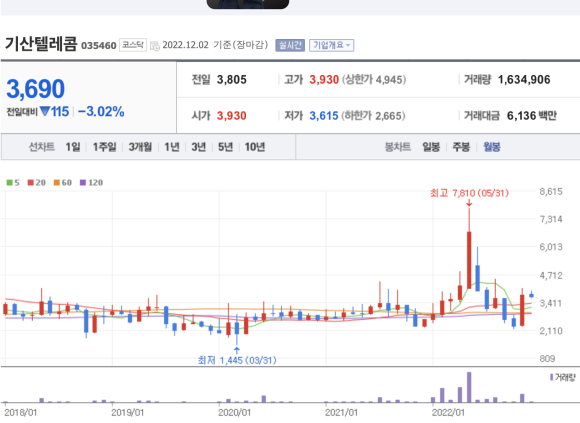Click the 고가 value 3,930

pyautogui.click(x=324, y=79)
